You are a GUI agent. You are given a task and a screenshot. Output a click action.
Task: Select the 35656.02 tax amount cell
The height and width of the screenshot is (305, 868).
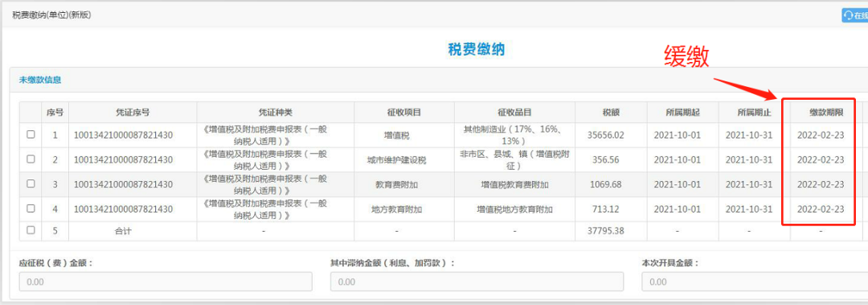tap(611, 134)
